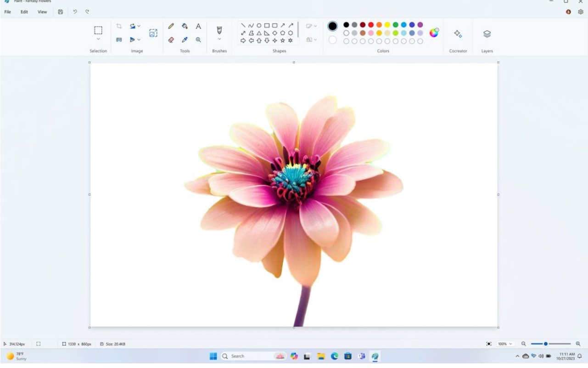The width and height of the screenshot is (588, 368).
Task: Open the File menu
Action: coord(8,12)
